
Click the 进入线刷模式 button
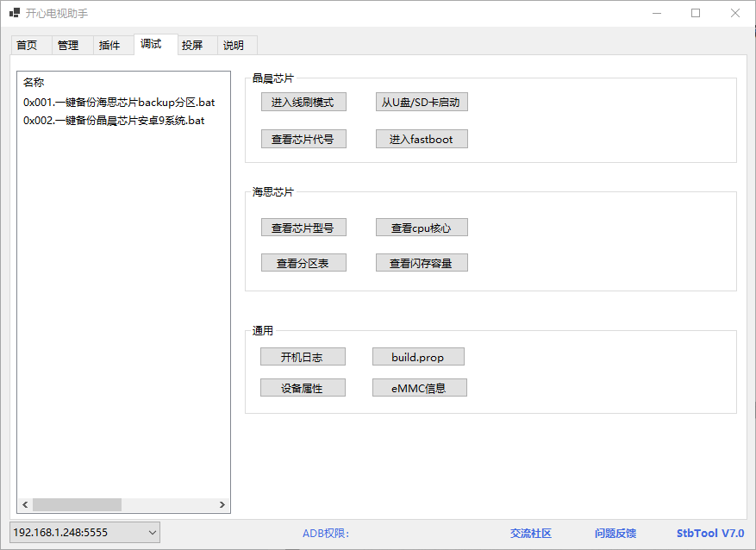303,103
